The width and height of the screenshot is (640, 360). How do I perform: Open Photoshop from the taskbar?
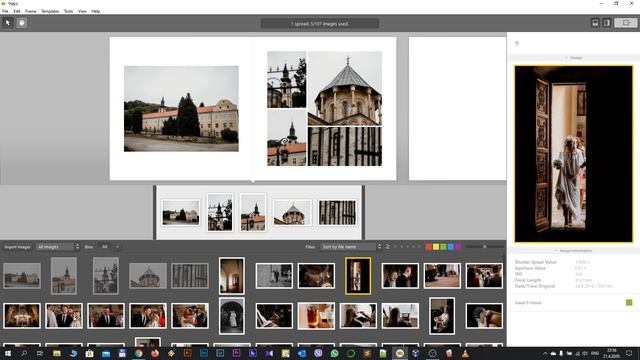[x=204, y=353]
